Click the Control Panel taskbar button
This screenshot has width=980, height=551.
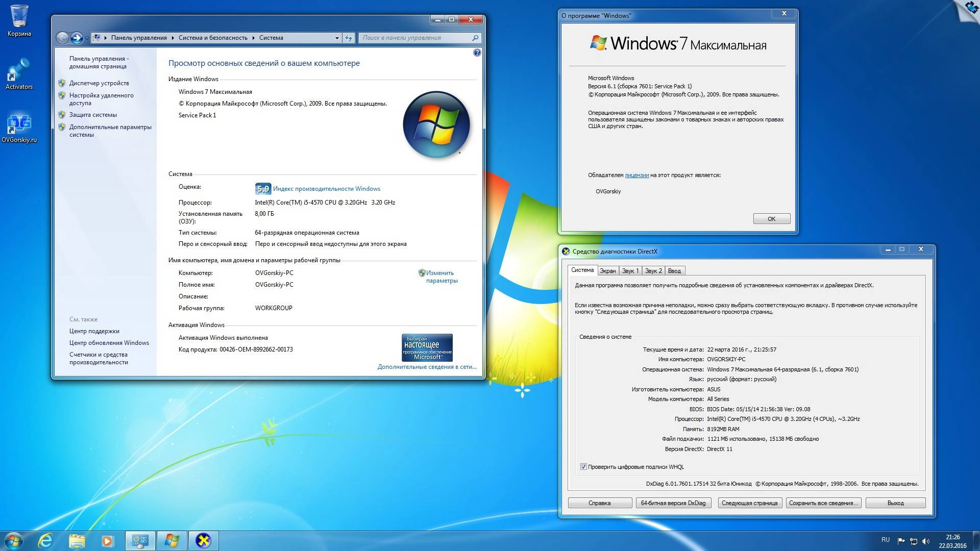coord(140,541)
